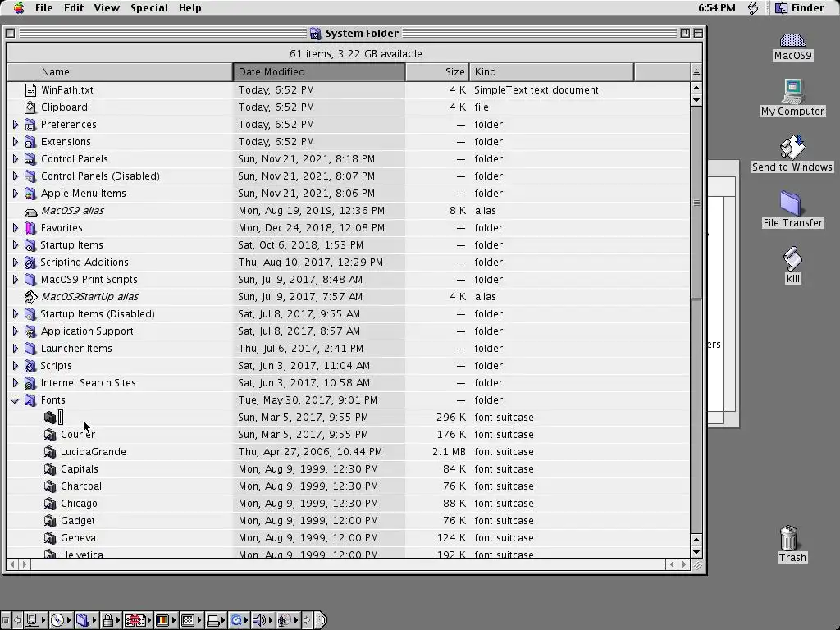840x630 pixels.
Task: Select the WinPath.txt file icon
Action: (x=30, y=90)
